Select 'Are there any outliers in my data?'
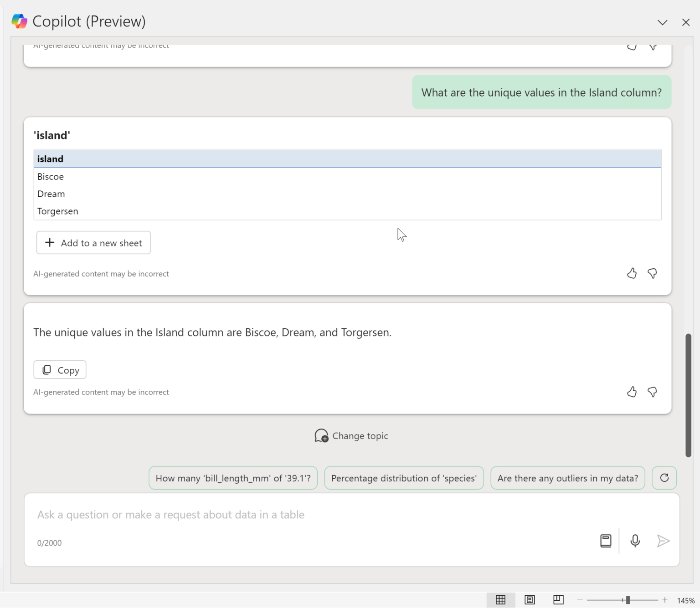700x608 pixels. [x=568, y=478]
